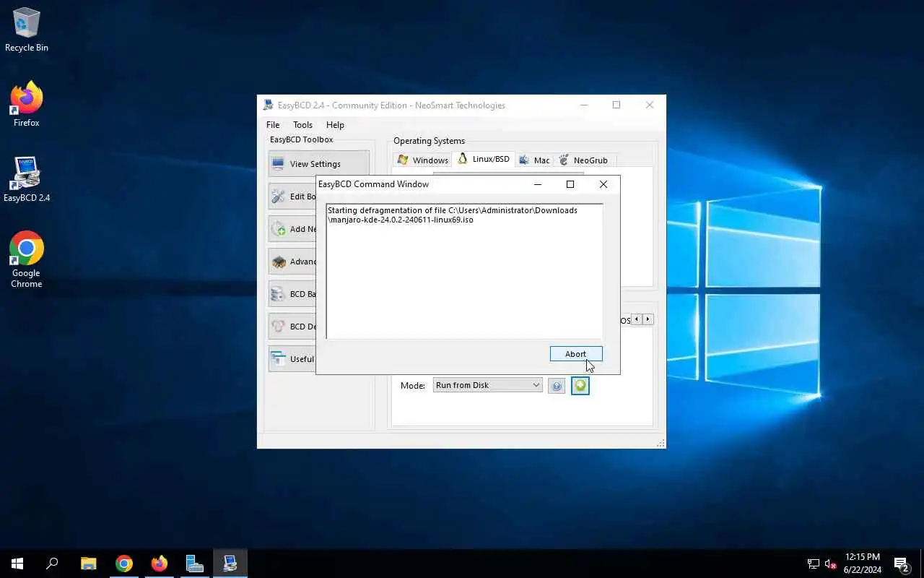The height and width of the screenshot is (578, 924).
Task: Open Server Manager from the taskbar
Action: pyautogui.click(x=195, y=564)
